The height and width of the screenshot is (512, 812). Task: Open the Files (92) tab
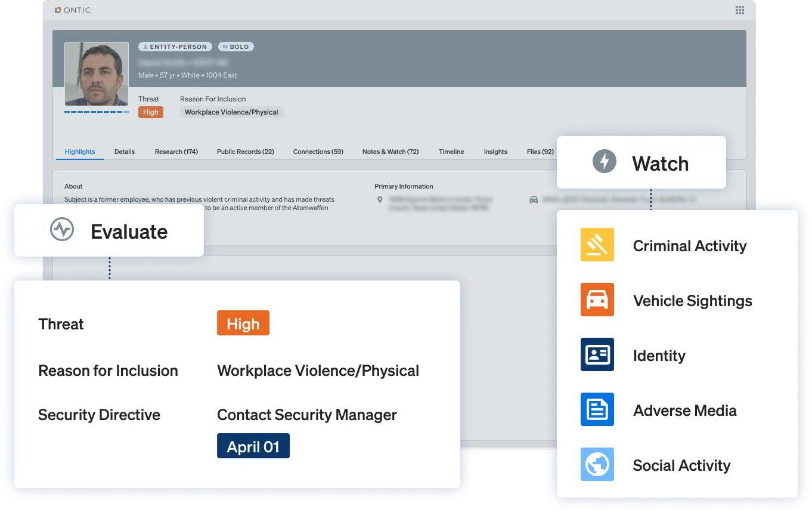pyautogui.click(x=540, y=152)
